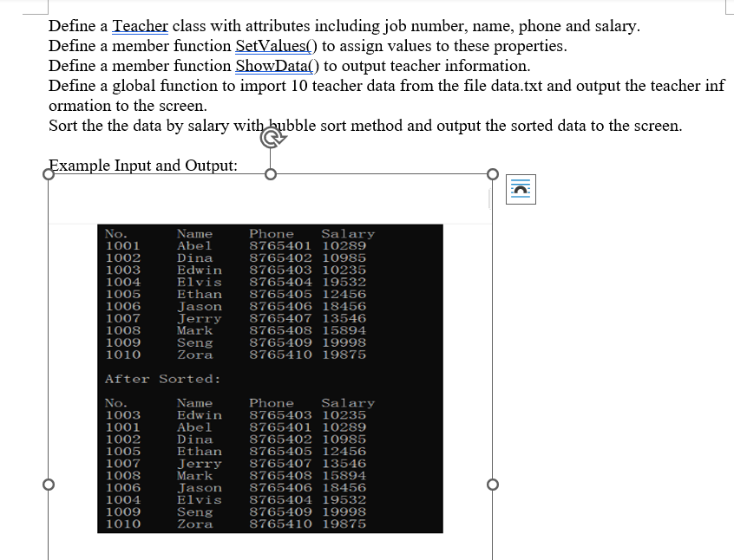Click the top-center sizing handle of the selection
The height and width of the screenshot is (560, 734).
tap(272, 173)
